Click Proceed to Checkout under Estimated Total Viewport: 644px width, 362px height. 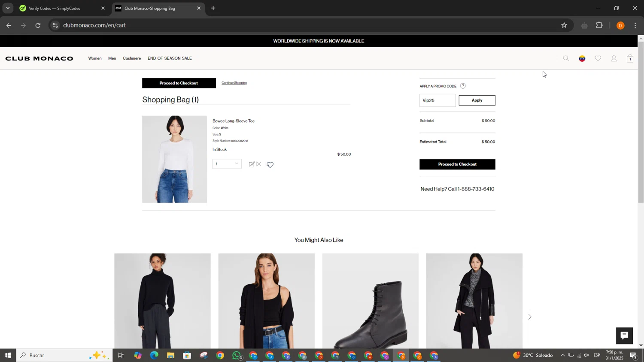click(x=457, y=164)
